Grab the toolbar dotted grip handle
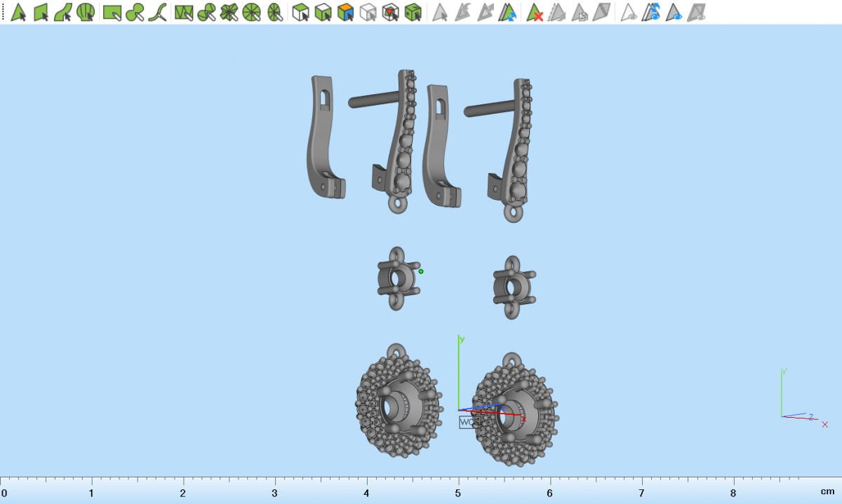 click(3, 12)
